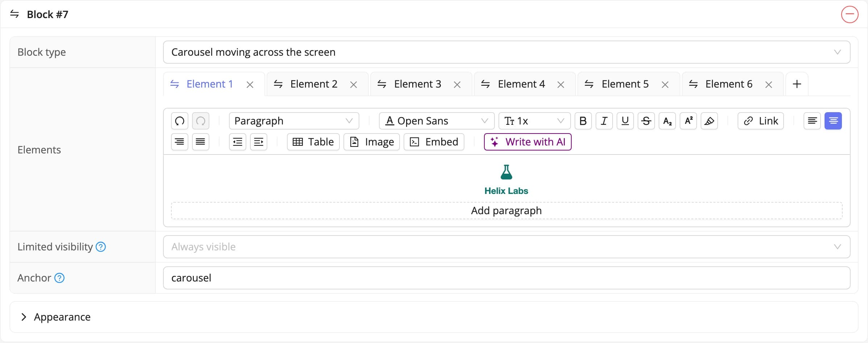The height and width of the screenshot is (343, 868).
Task: Open the Paragraph style dropdown
Action: click(294, 121)
